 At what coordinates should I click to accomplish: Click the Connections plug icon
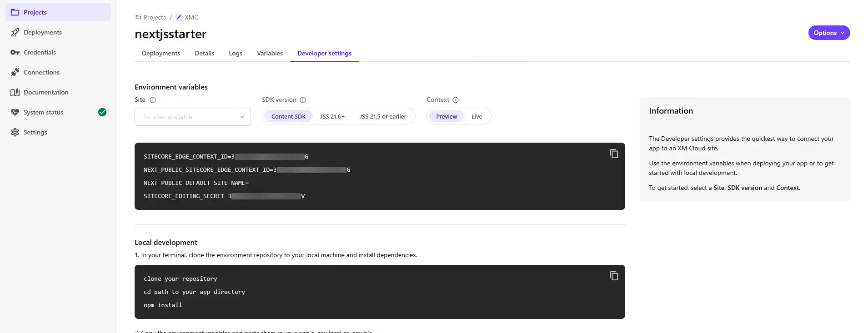(x=15, y=72)
